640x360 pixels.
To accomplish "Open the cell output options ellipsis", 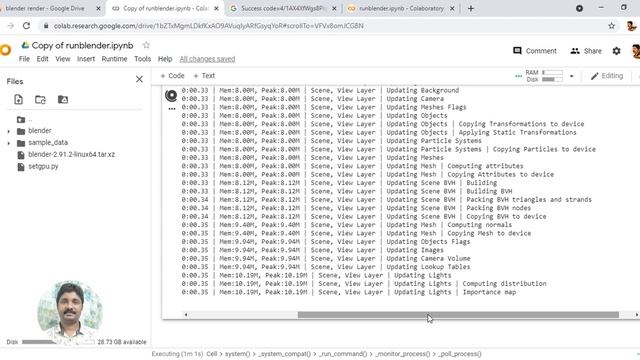I will coord(172,109).
